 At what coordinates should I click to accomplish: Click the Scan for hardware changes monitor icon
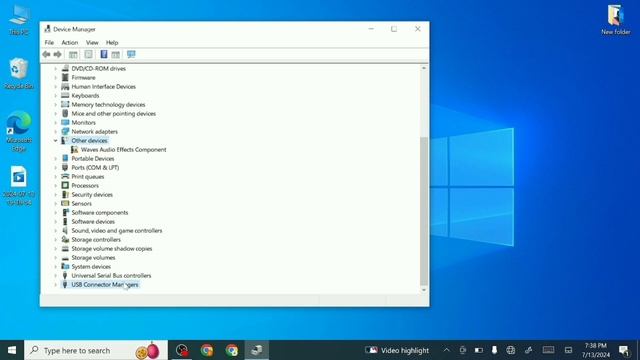click(x=131, y=54)
